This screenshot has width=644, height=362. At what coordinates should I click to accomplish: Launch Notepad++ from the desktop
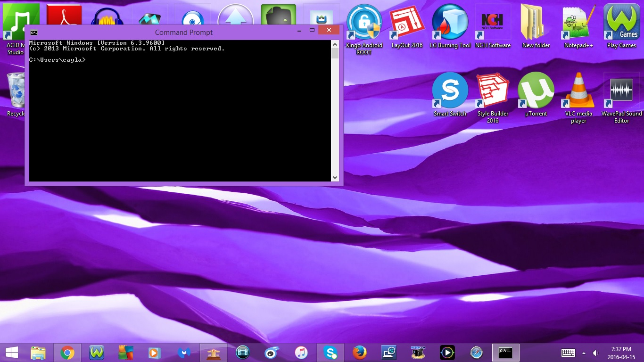[578, 26]
